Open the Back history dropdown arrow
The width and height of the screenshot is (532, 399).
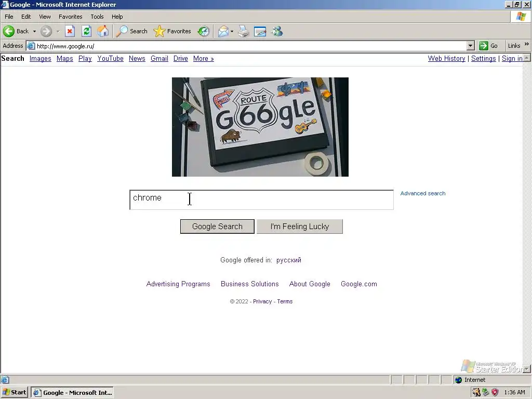coord(34,31)
